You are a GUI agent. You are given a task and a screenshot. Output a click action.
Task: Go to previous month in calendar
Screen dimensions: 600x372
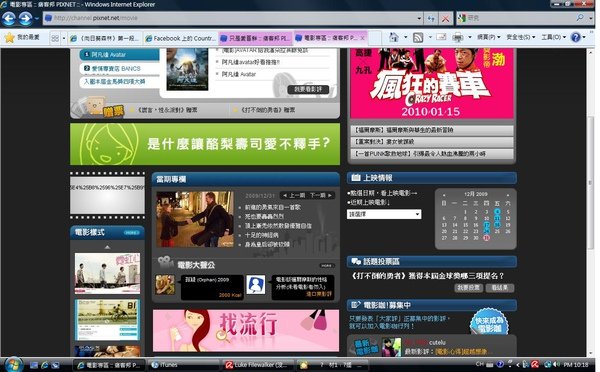[x=444, y=195]
